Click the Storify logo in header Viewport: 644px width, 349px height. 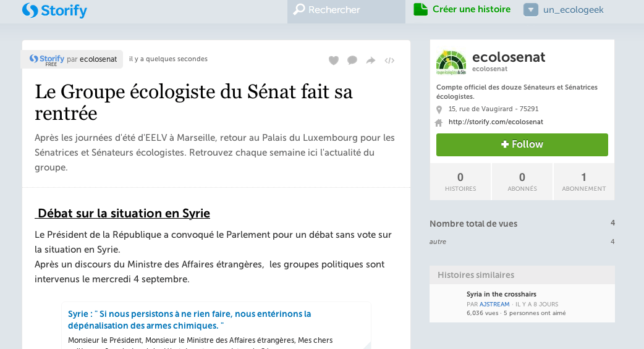pyautogui.click(x=54, y=11)
